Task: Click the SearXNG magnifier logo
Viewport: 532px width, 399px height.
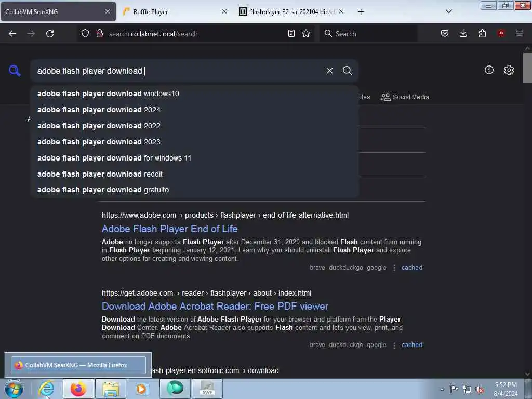Action: point(15,71)
